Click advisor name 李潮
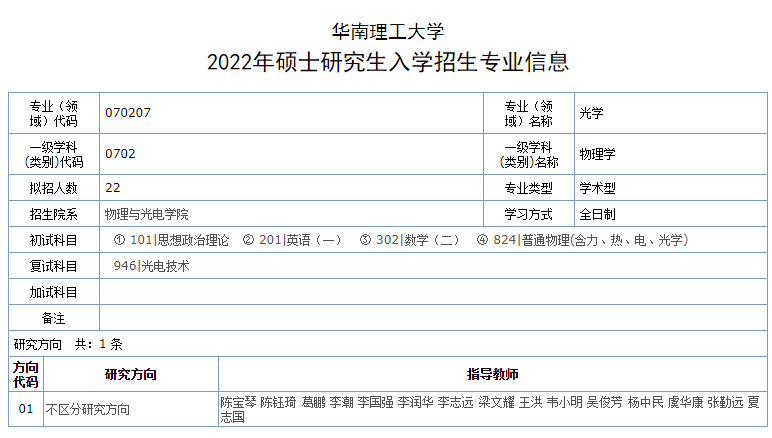This screenshot has height=438, width=772. pos(342,402)
